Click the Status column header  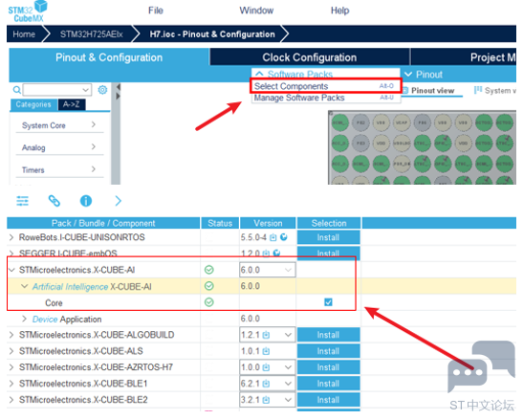click(220, 223)
